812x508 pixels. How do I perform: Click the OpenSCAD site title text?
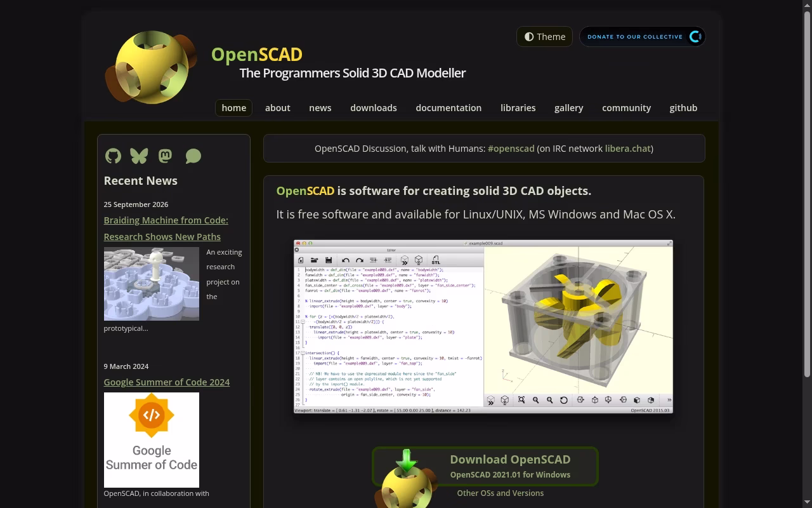(x=257, y=55)
